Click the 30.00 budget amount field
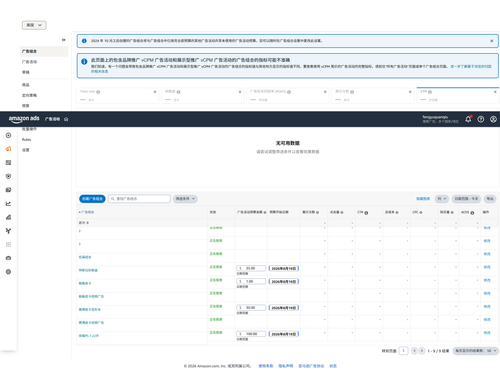500x374 pixels. point(251,308)
